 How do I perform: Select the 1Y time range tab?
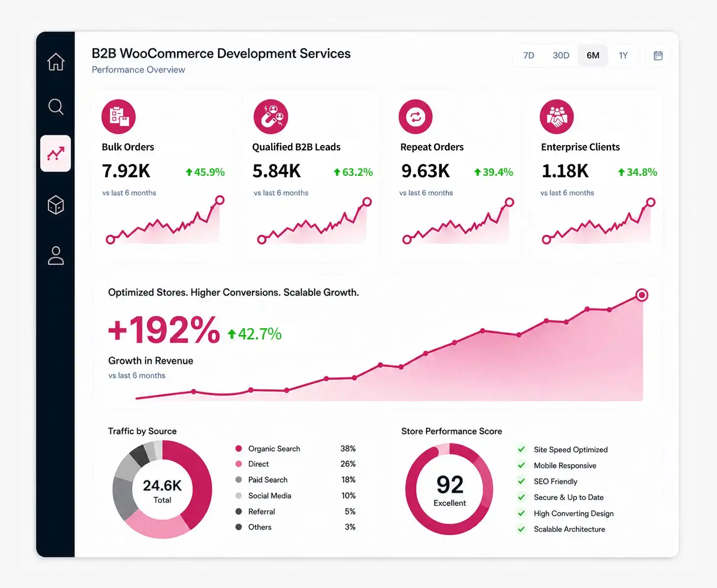623,55
